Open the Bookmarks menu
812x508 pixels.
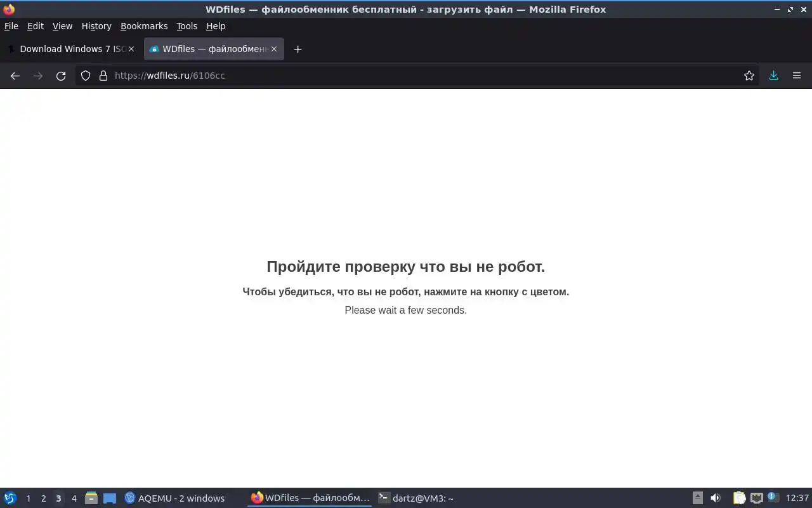144,26
